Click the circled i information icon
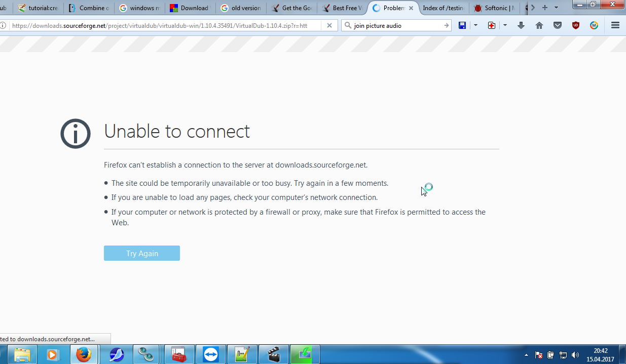Viewport: 626px width, 364px height. [76, 134]
